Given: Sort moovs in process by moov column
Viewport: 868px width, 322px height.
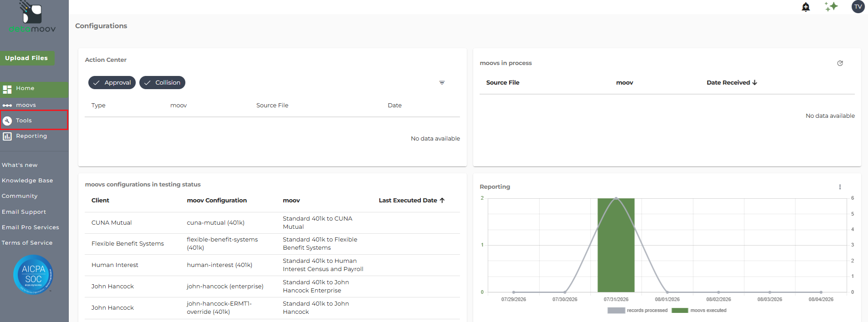Looking at the screenshot, I should (x=624, y=83).
